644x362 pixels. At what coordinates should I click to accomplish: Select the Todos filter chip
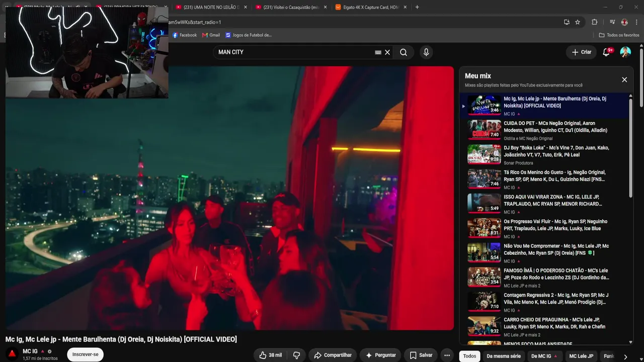click(x=469, y=356)
